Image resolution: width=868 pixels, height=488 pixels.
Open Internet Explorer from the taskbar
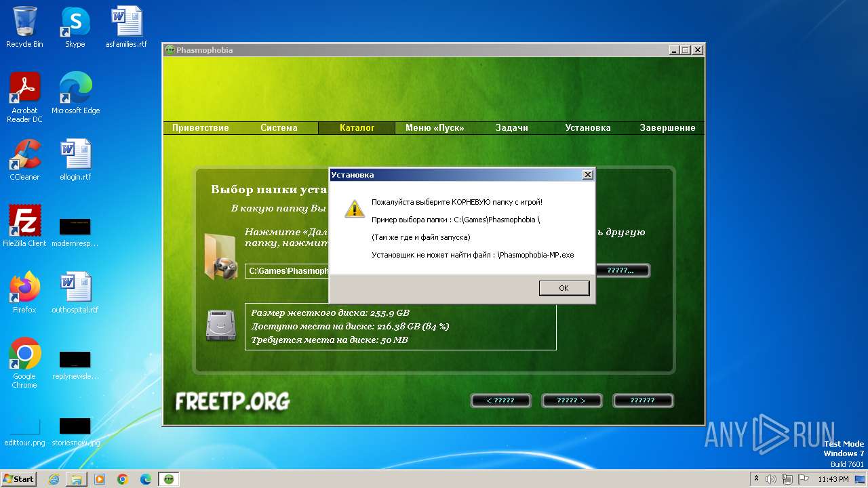[54, 479]
